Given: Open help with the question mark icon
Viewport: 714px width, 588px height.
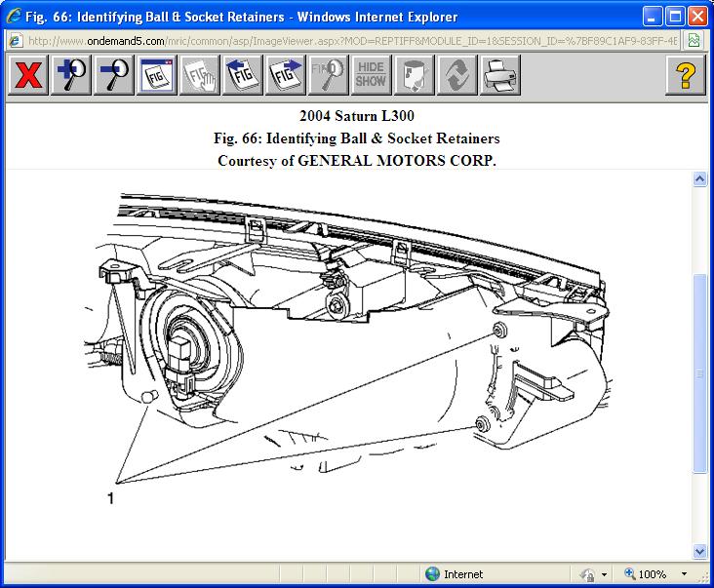Looking at the screenshot, I should coord(686,76).
